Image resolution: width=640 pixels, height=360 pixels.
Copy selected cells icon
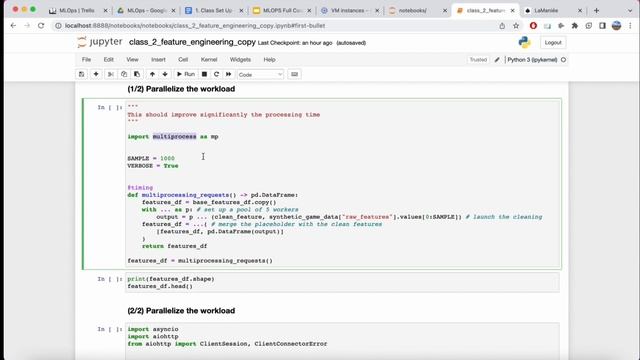coord(124,74)
